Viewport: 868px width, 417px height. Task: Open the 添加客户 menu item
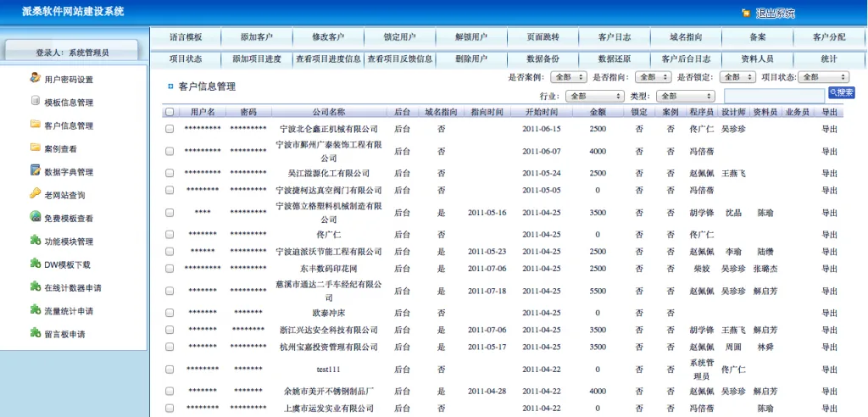click(257, 37)
